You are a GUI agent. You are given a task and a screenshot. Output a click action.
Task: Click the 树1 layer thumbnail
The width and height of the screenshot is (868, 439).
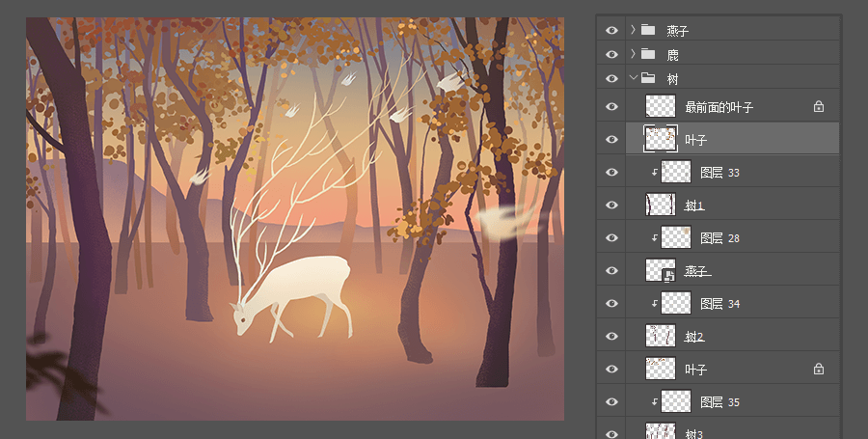(661, 205)
